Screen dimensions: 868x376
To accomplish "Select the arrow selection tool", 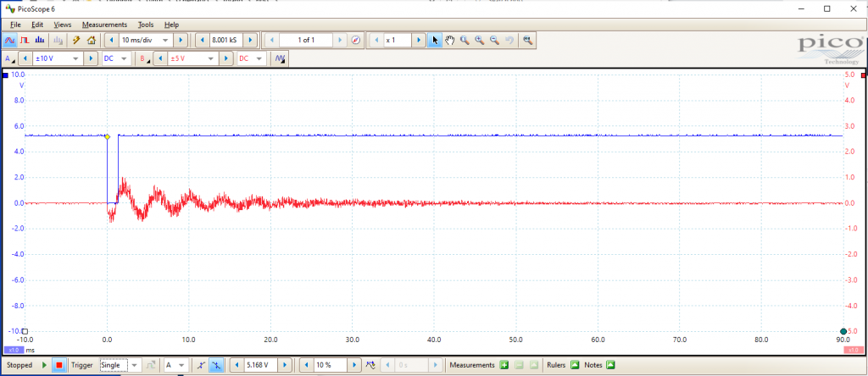I will pyautogui.click(x=435, y=41).
